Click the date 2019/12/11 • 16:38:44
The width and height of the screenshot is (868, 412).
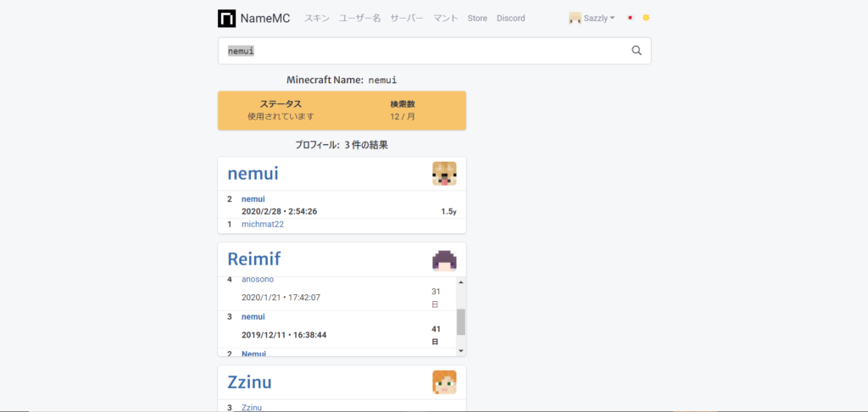(x=283, y=335)
